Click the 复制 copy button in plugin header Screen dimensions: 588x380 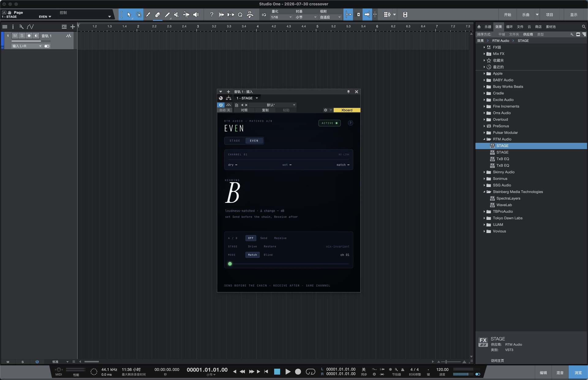click(x=265, y=110)
